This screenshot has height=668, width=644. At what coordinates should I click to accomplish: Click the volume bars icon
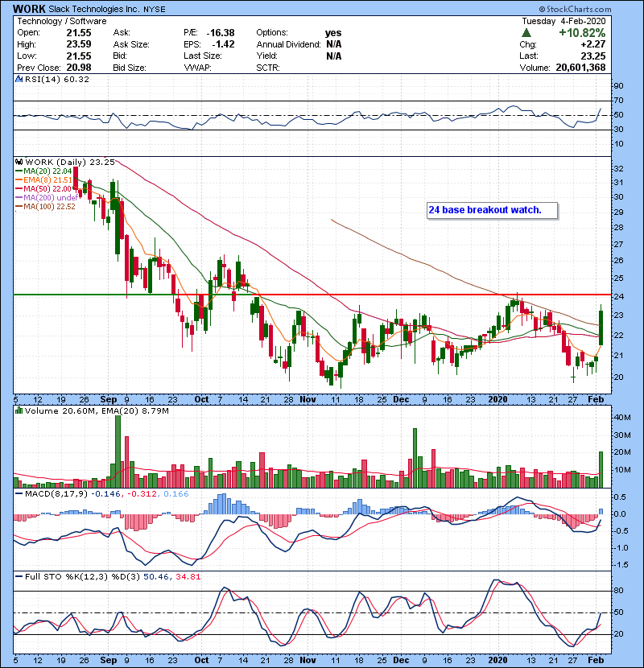(x=19, y=410)
